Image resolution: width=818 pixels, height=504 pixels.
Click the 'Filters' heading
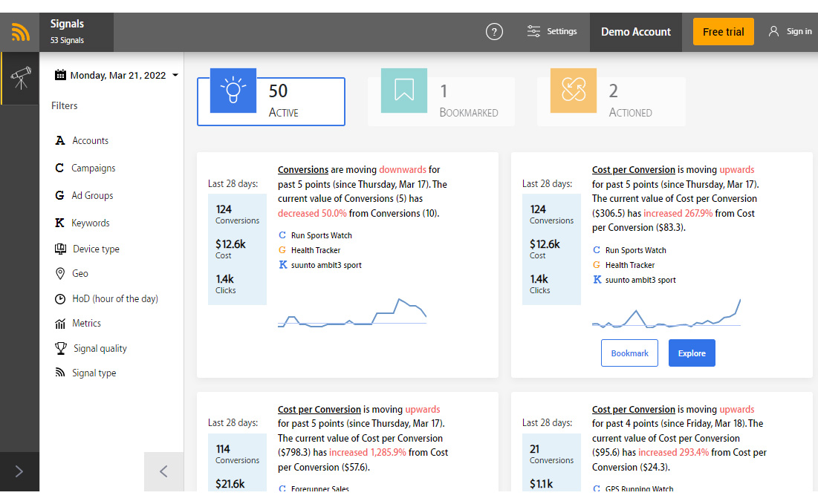pyautogui.click(x=64, y=105)
